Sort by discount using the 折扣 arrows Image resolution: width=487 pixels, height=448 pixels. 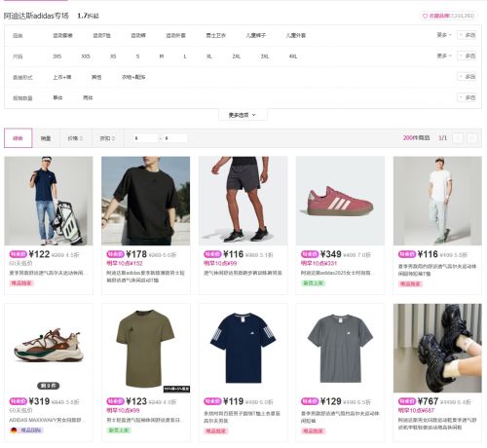[x=107, y=138]
